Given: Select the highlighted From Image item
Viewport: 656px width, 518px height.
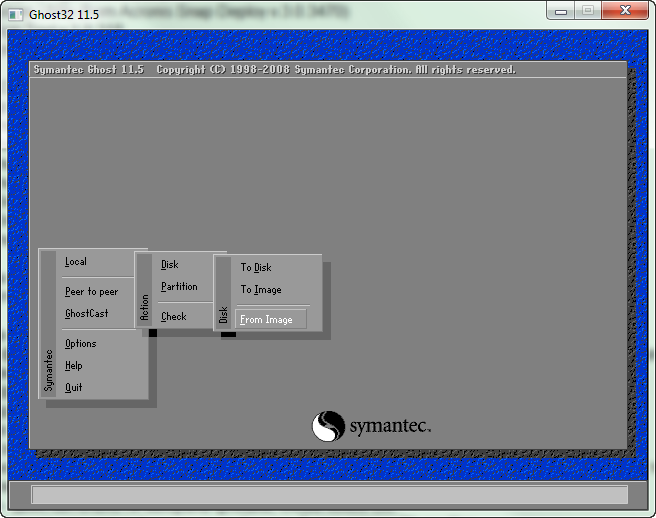Looking at the screenshot, I should coord(267,320).
